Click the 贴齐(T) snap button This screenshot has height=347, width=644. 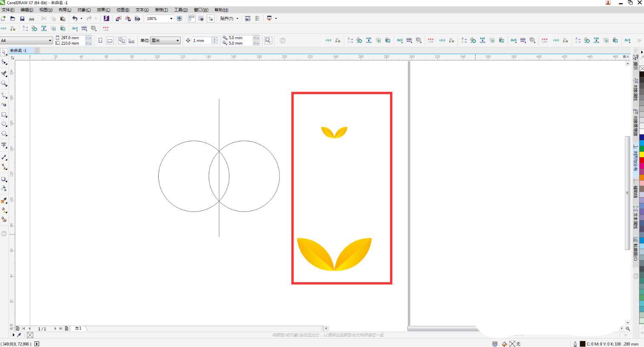click(x=229, y=18)
